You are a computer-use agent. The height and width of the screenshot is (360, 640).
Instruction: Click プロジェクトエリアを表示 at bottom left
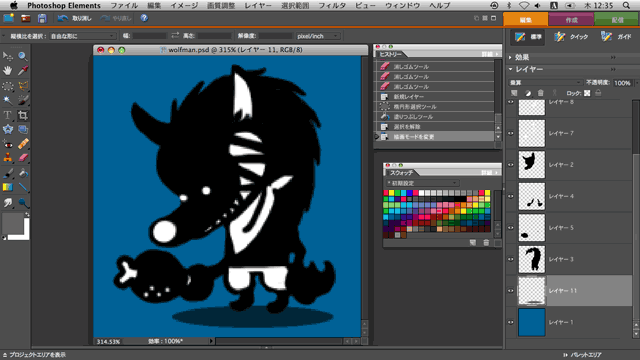[34, 355]
